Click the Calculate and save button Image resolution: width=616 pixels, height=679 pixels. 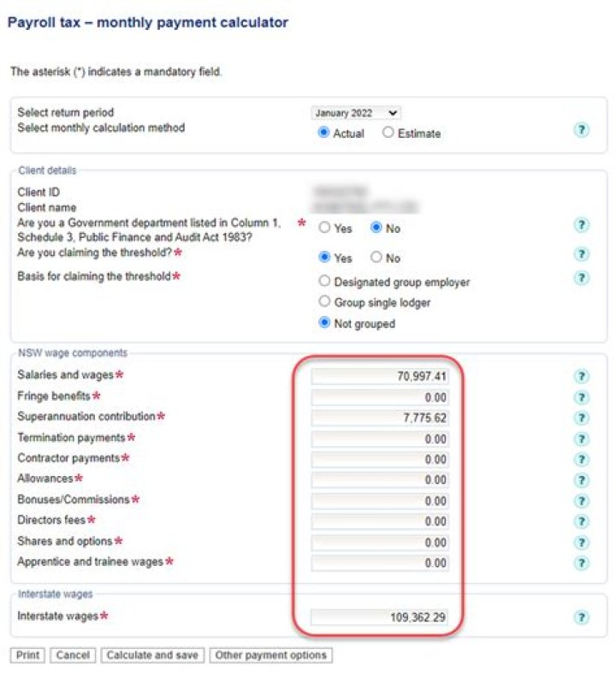coord(152,655)
